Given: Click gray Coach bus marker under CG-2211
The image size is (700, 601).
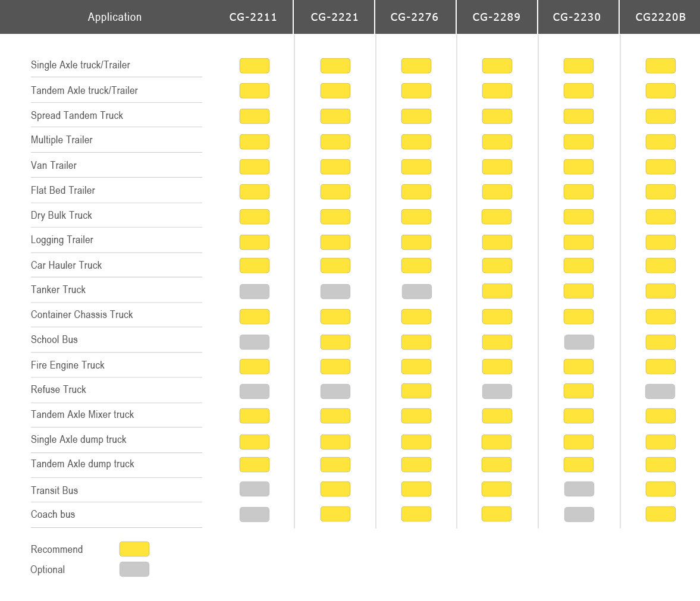Looking at the screenshot, I should (255, 514).
